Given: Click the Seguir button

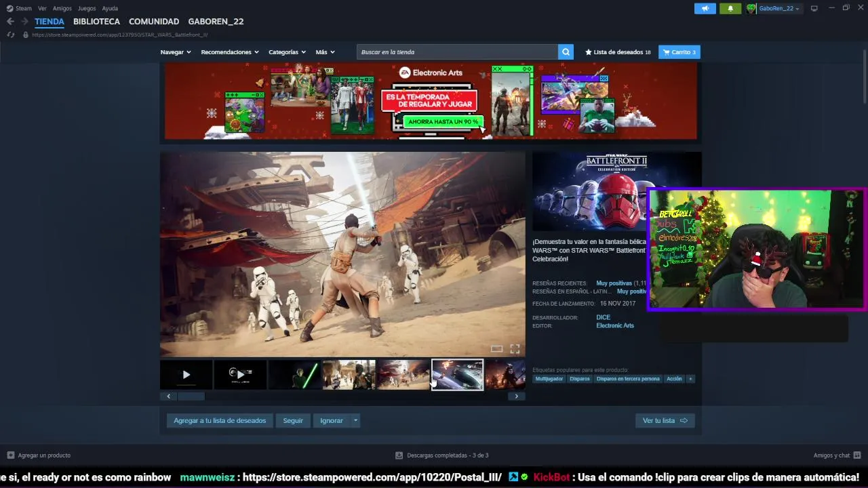Looking at the screenshot, I should pos(293,421).
